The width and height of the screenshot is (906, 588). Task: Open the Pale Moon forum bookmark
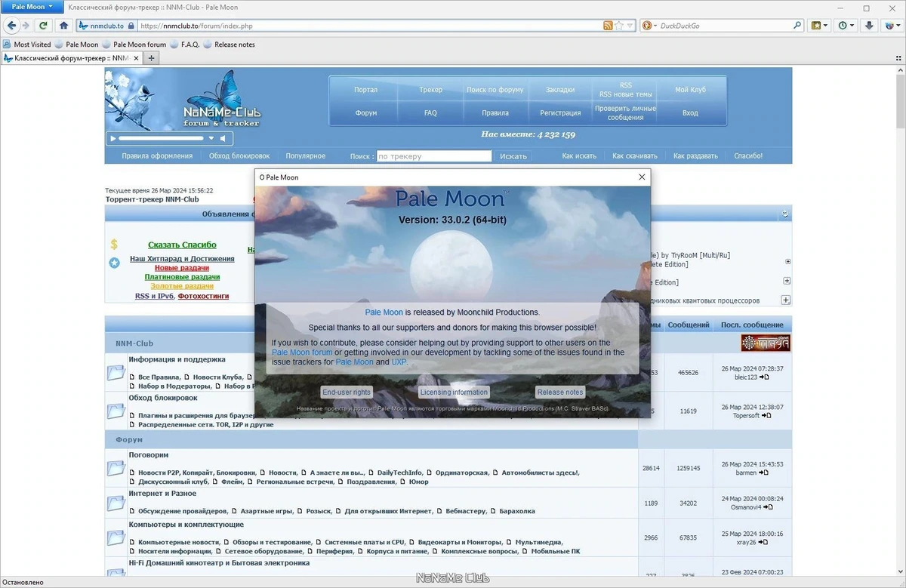[134, 45]
